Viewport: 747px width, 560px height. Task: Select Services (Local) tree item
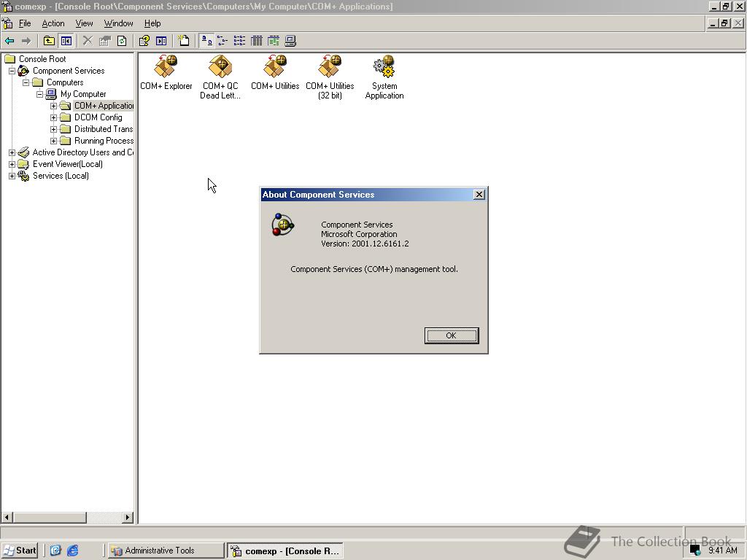60,176
